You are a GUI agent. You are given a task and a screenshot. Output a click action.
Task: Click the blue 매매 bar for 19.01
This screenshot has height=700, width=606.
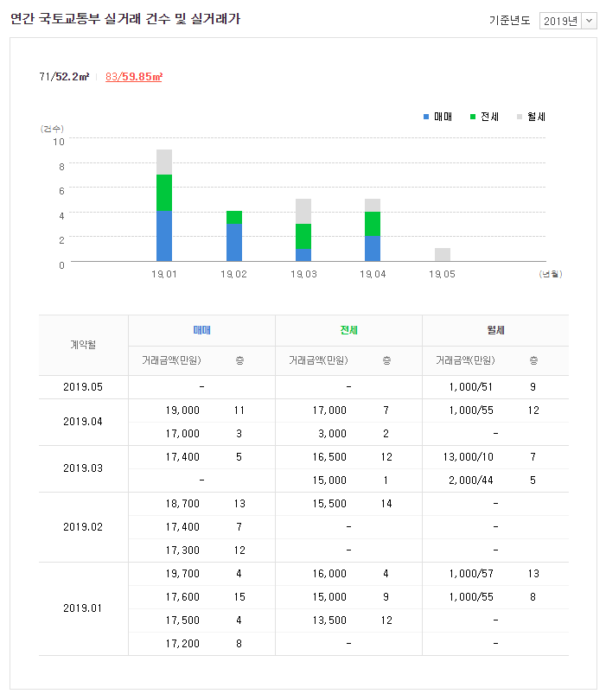coord(164,236)
